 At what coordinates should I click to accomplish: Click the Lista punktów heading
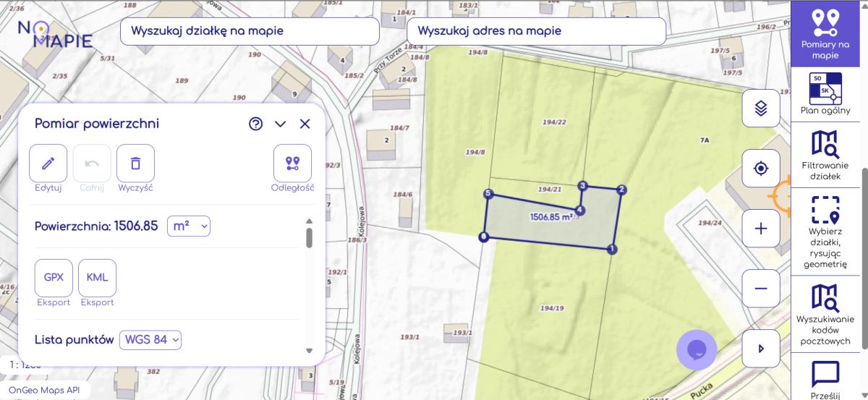(75, 339)
